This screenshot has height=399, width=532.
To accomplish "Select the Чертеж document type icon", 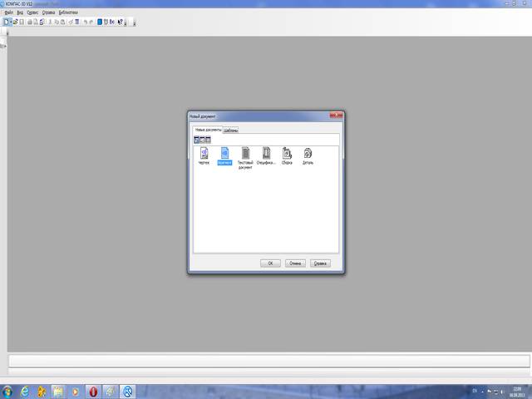I will 204,154.
